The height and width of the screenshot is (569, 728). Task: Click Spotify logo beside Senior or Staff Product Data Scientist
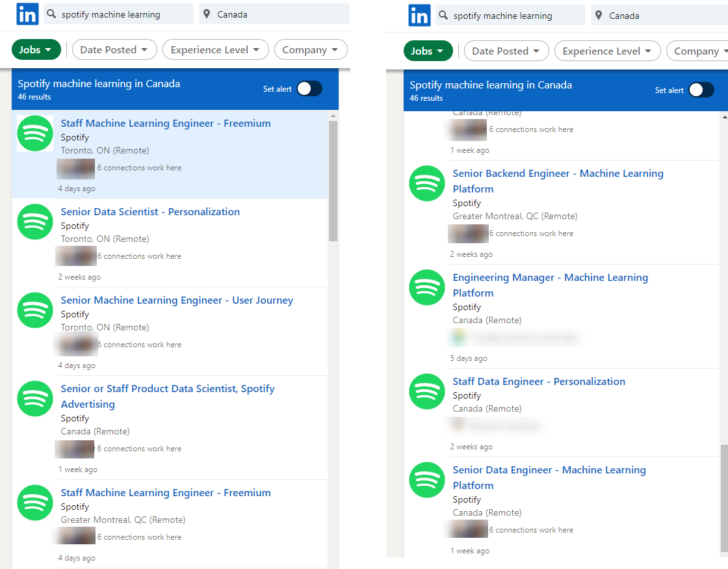click(x=35, y=399)
